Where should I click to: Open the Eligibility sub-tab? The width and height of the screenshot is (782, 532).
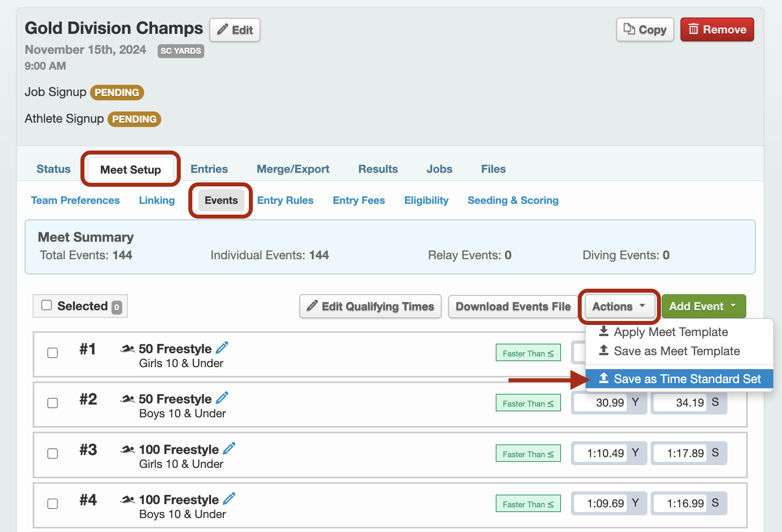click(x=426, y=200)
